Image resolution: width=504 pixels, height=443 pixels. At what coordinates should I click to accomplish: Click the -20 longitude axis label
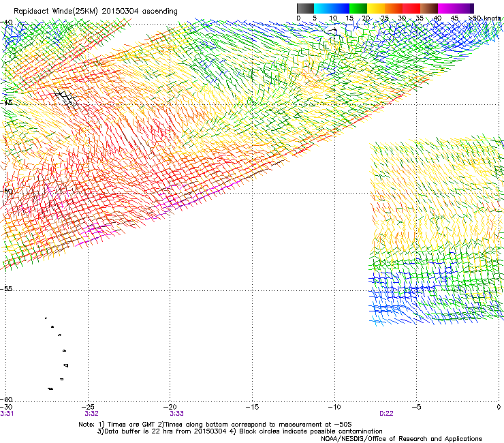(170, 407)
